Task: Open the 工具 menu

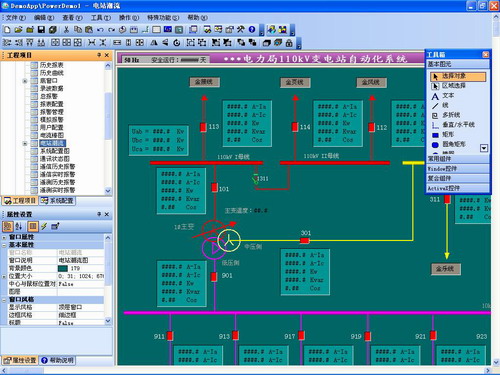Action: 100,18
